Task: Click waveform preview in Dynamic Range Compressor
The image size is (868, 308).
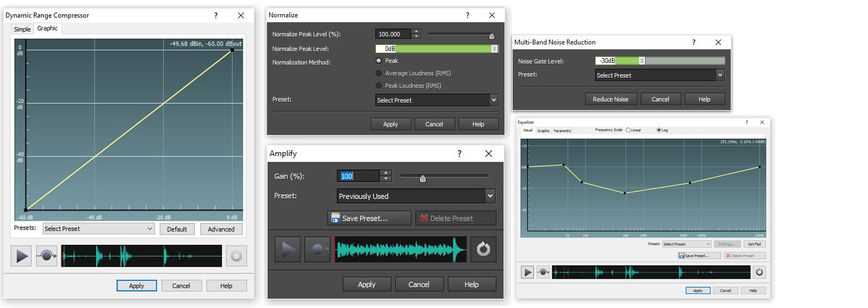Action: [x=141, y=255]
